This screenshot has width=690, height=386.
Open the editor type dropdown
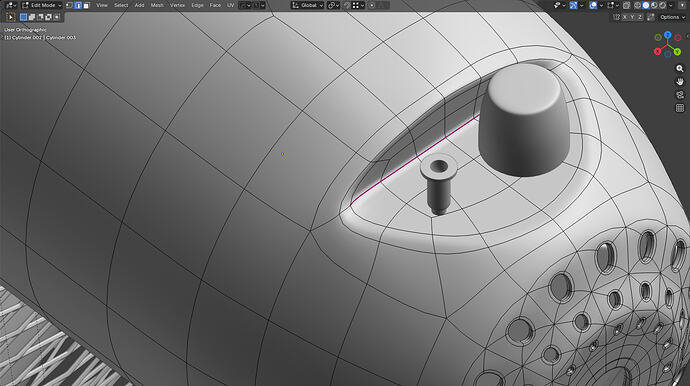point(11,5)
